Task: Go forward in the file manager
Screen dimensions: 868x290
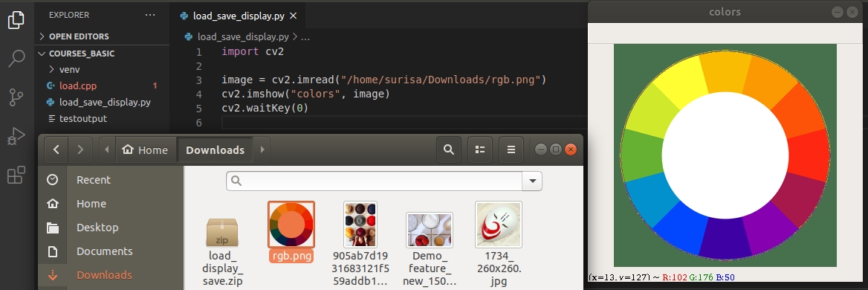Action: tap(80, 149)
